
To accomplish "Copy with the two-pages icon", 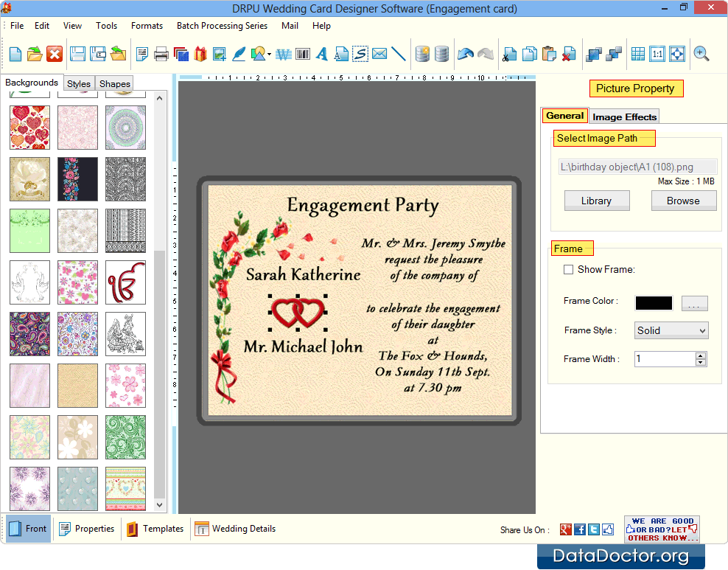I will (x=529, y=55).
